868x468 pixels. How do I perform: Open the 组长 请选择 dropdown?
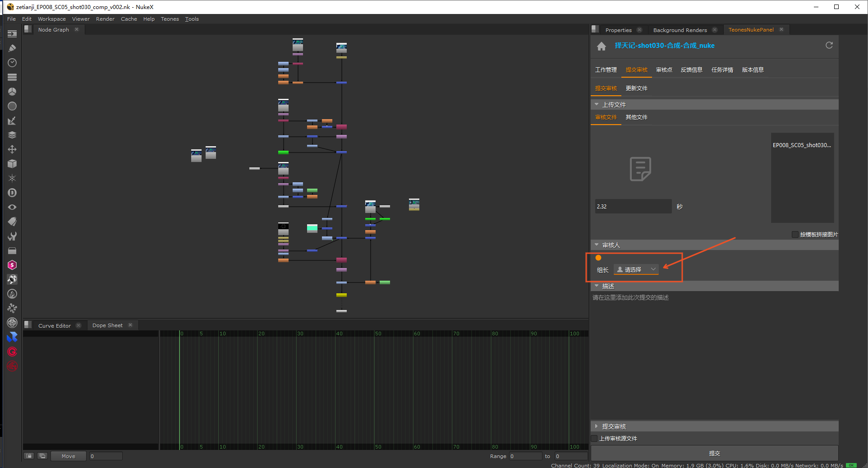tap(636, 269)
